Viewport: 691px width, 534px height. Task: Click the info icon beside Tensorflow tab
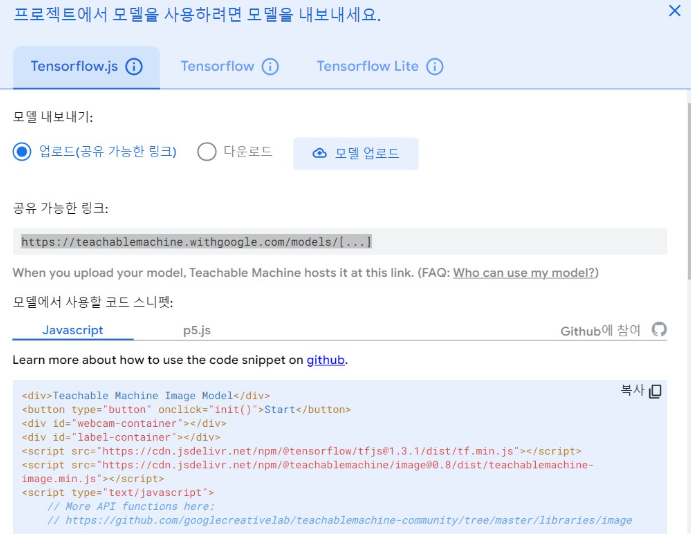270,67
